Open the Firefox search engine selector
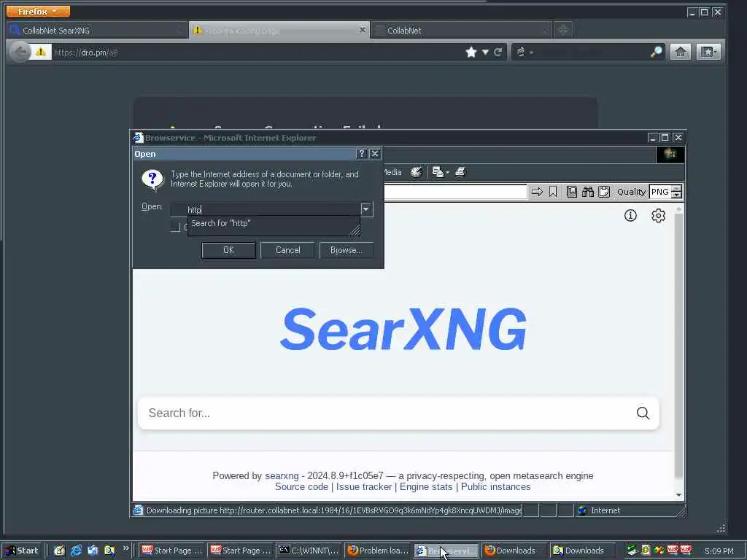 (x=524, y=52)
